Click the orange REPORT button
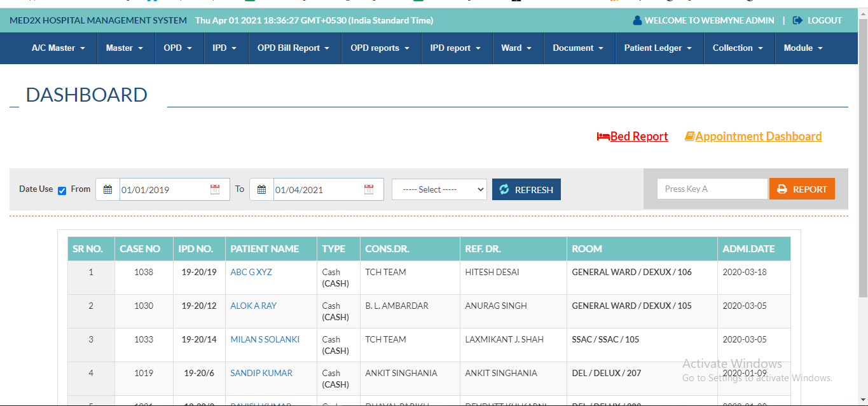The width and height of the screenshot is (868, 406). coord(802,189)
